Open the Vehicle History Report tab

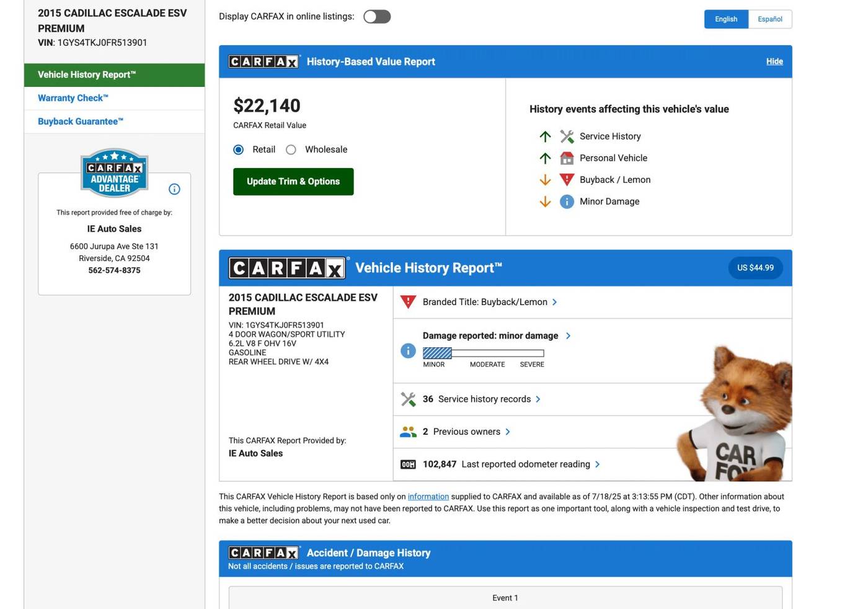[114, 75]
